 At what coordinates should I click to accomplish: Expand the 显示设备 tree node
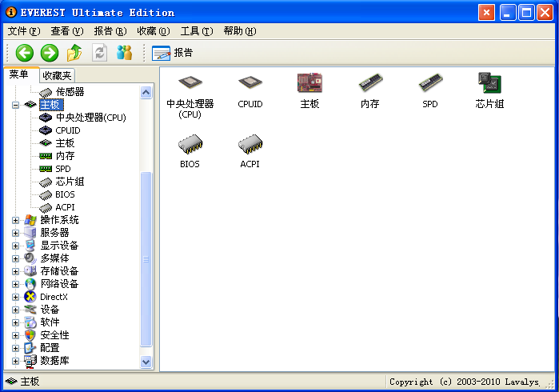(x=15, y=246)
